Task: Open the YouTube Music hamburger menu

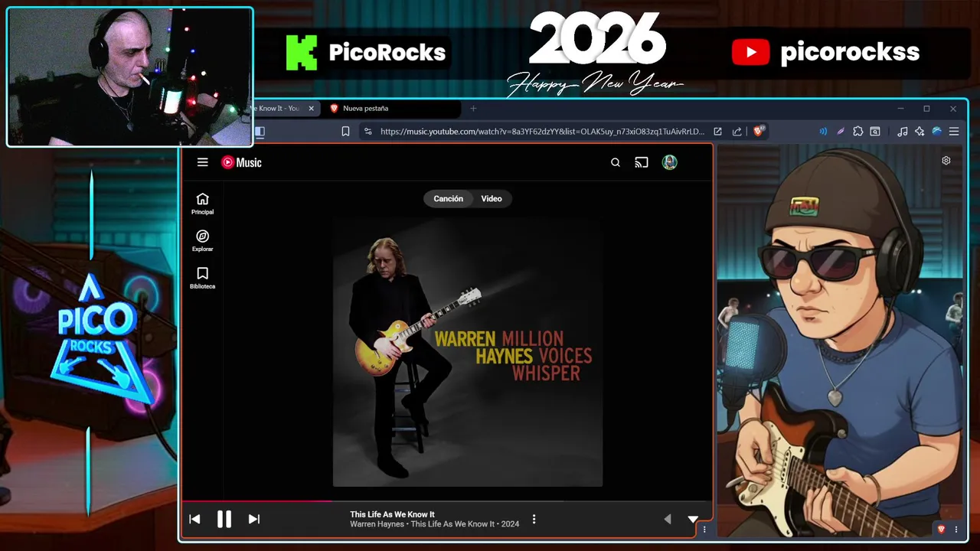Action: point(202,162)
